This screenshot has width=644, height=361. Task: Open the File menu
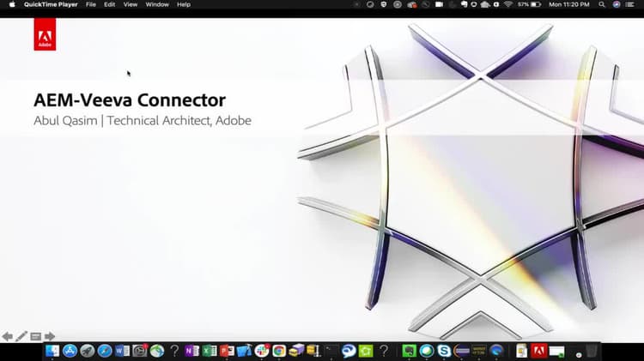tap(91, 4)
